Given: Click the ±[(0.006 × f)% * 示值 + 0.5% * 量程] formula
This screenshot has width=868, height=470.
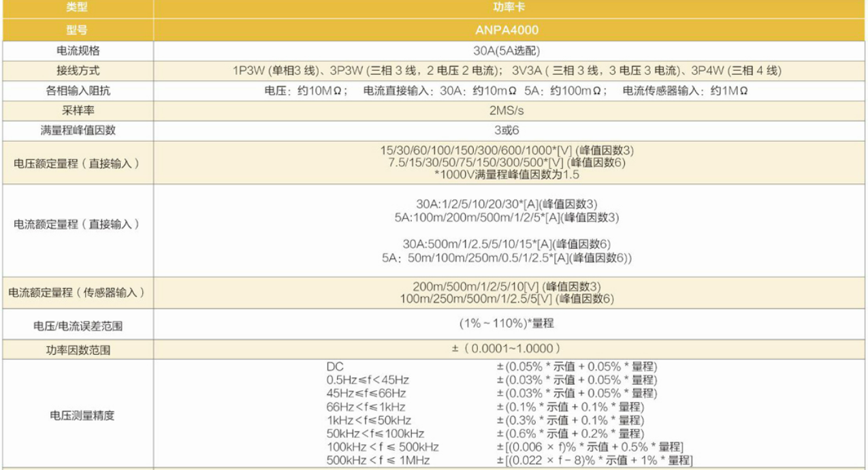Looking at the screenshot, I should [x=590, y=447].
